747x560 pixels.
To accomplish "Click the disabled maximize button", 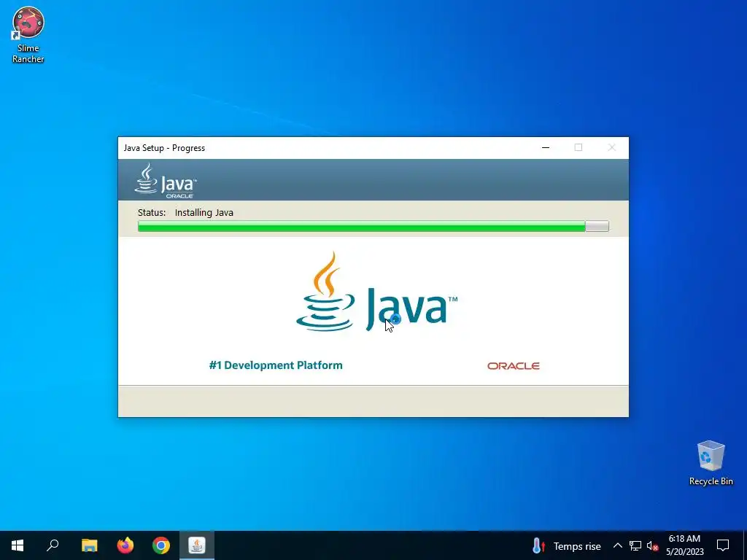I will point(578,147).
